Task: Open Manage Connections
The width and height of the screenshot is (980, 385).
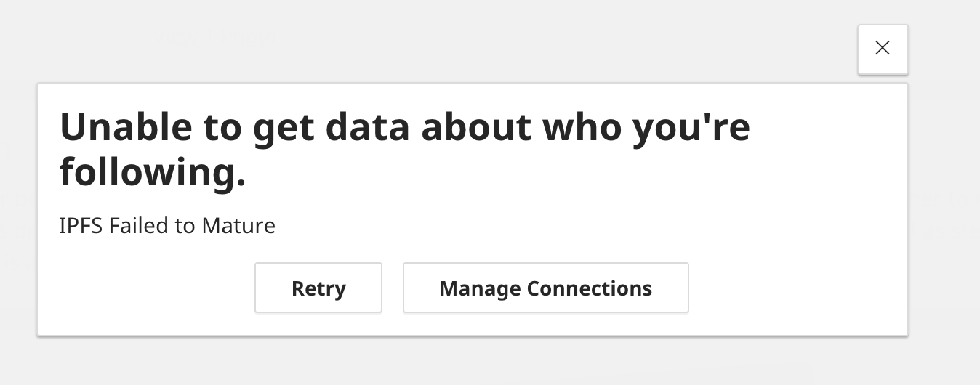Action: coord(545,288)
